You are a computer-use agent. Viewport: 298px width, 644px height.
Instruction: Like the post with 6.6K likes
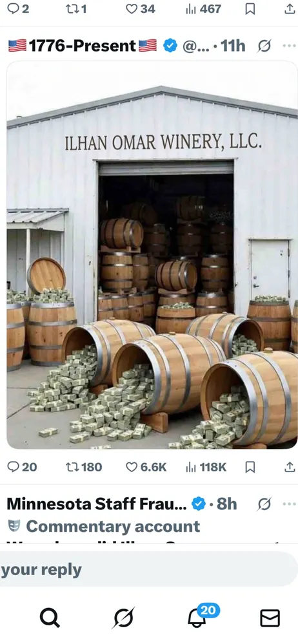(146, 467)
